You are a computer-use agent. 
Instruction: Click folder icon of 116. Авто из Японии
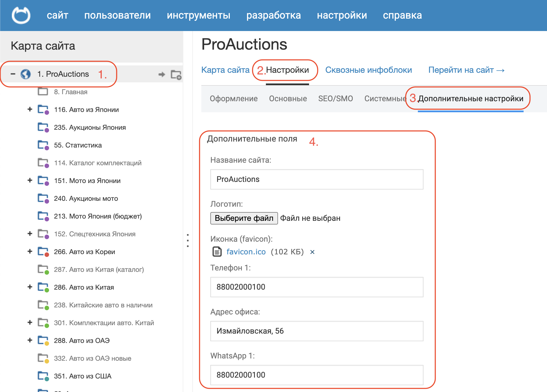pyautogui.click(x=43, y=109)
